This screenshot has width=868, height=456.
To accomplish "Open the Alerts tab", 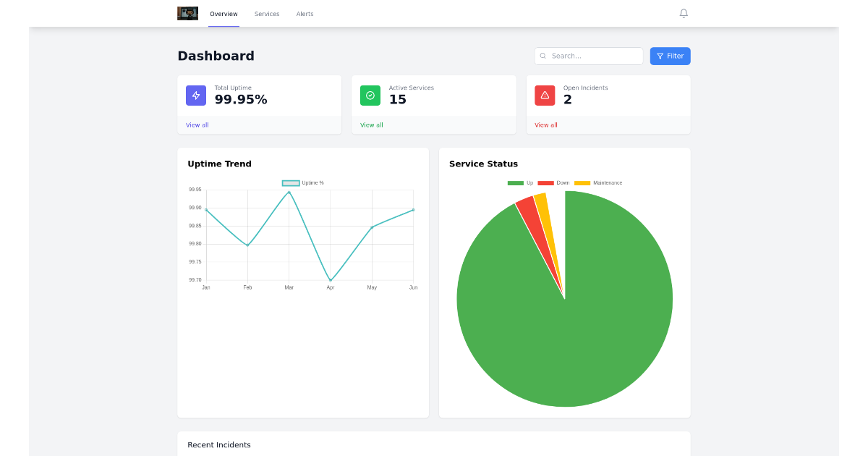I will pyautogui.click(x=305, y=13).
